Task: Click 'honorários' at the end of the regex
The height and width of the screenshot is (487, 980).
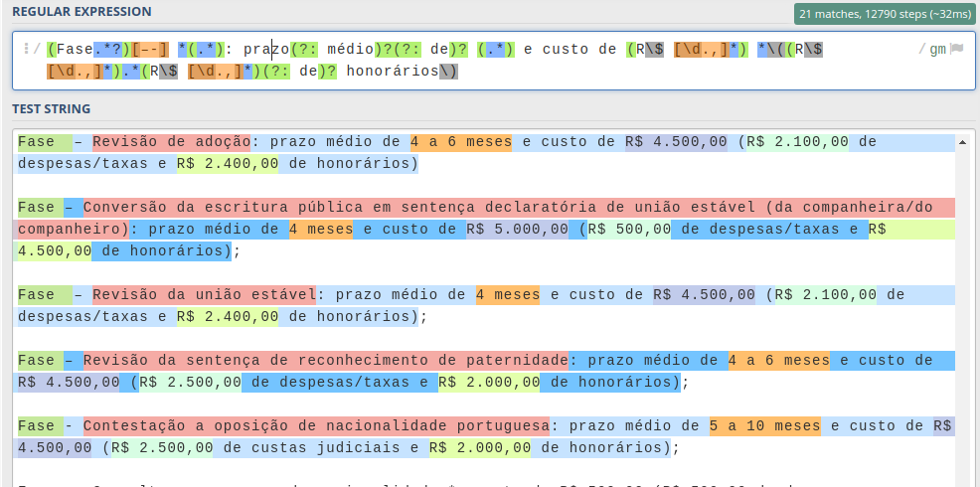Action: click(x=393, y=72)
